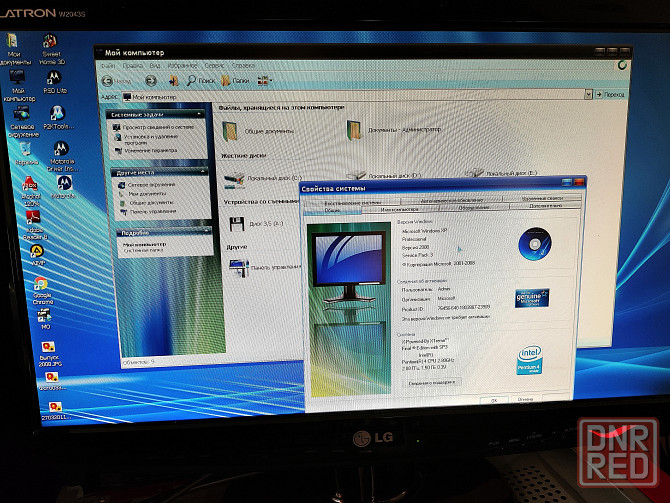Toggle the Папки folders pane button

click(235, 80)
